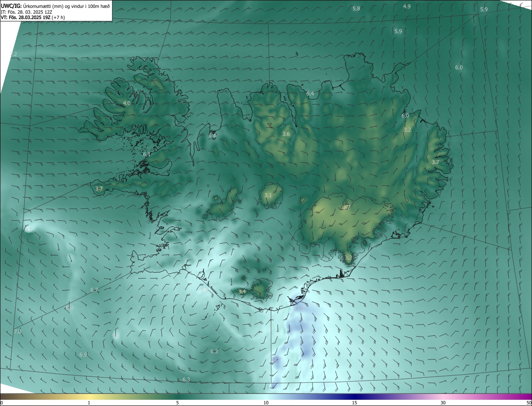Viewport: 532px width, 406px height.
Task: Click the 4.9 value label on the map
Action: (x=407, y=6)
